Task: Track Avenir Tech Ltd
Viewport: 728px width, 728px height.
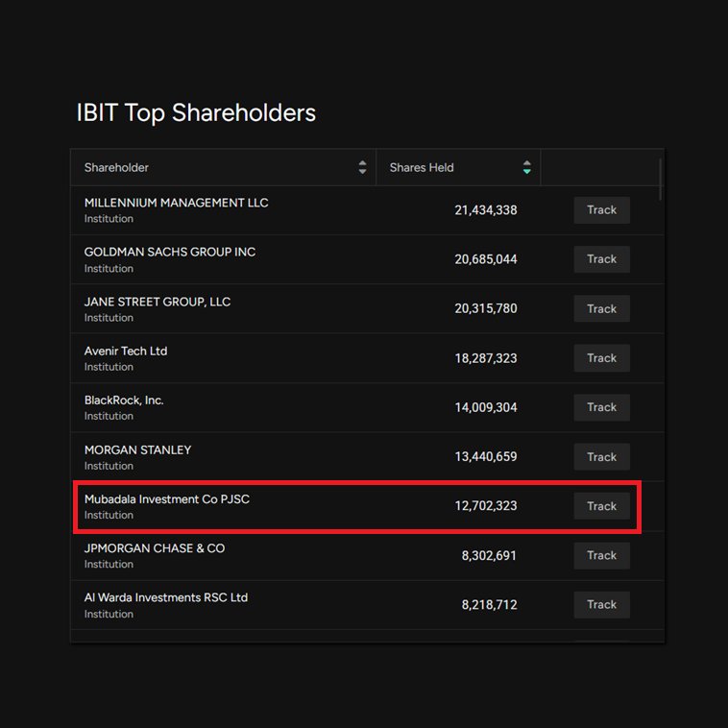Action: [602, 358]
